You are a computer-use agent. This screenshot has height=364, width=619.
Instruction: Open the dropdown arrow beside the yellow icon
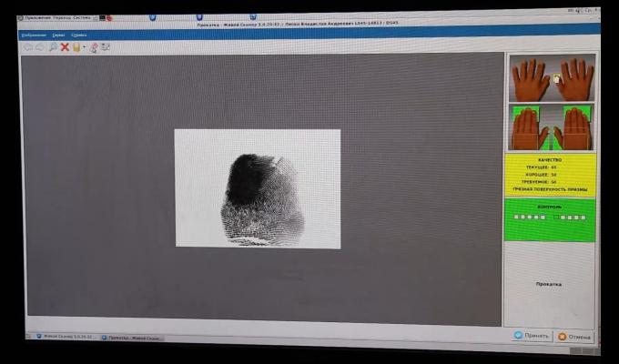click(x=84, y=47)
